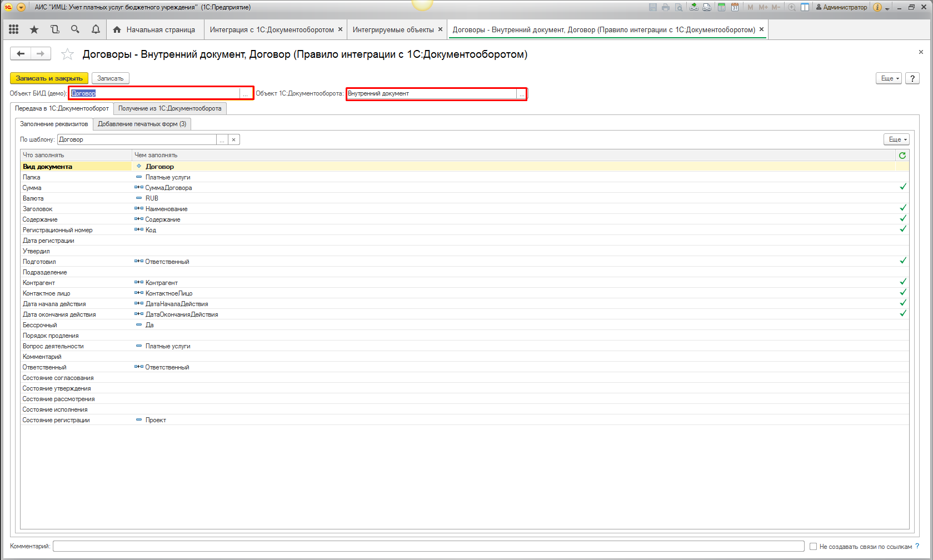Toggle the checkmark in the Контрагент row
This screenshot has height=560, width=933.
903,282
